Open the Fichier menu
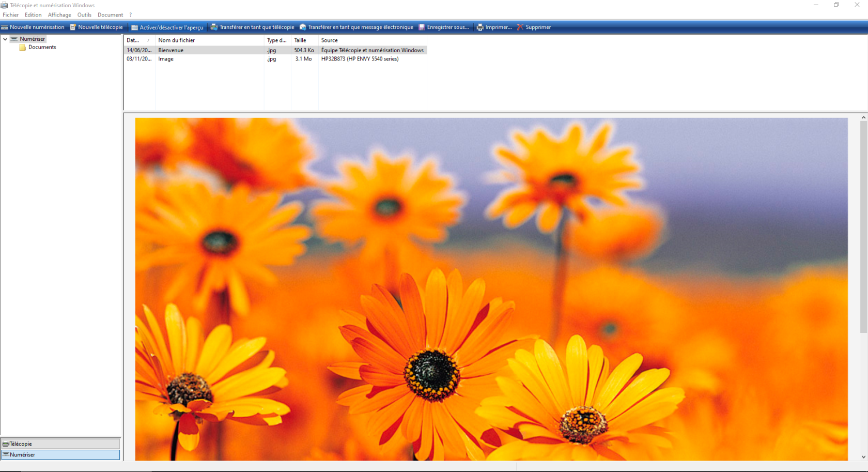 pos(10,15)
